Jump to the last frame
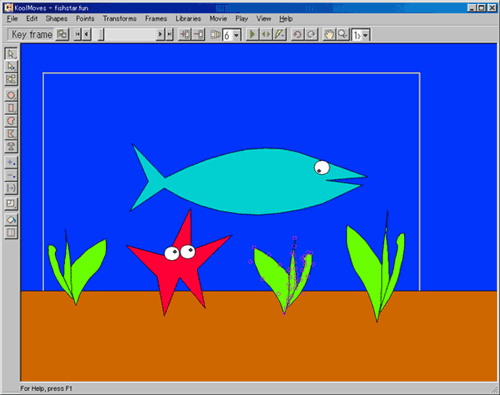Viewport: 500px width, 395px height. [x=169, y=34]
